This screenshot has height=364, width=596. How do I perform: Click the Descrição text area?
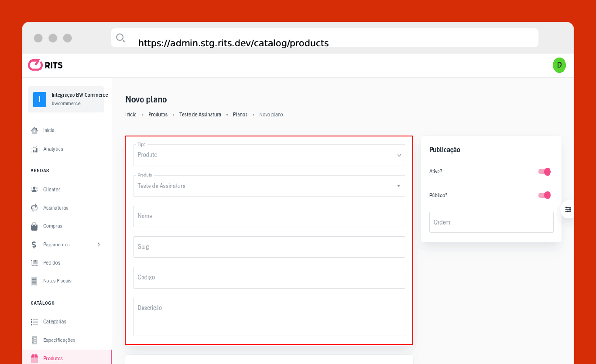(269, 317)
